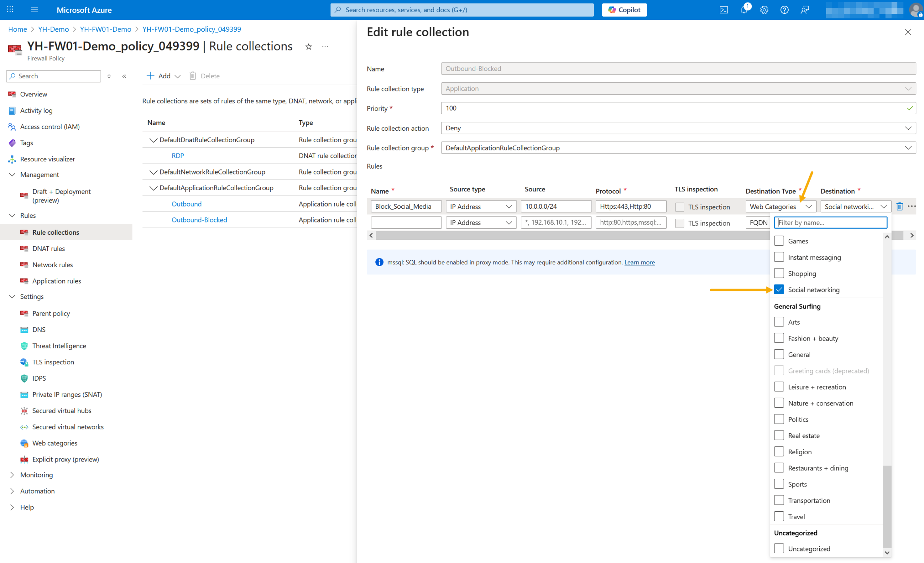Go to the YH-Demo breadcrumb
The image size is (924, 563).
tap(53, 29)
